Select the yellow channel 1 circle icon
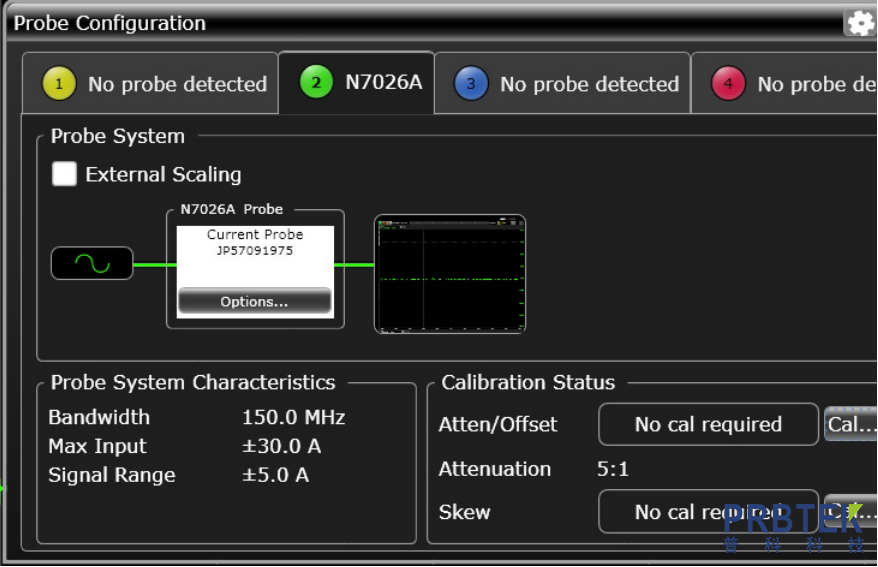This screenshot has width=878, height=567. pyautogui.click(x=59, y=84)
